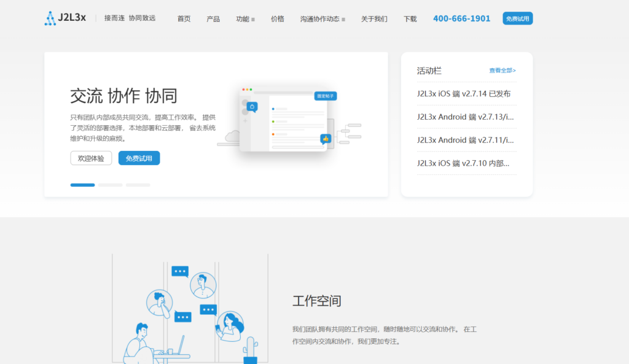Expand the 功能 dropdown menu
Image resolution: width=629 pixels, height=364 pixels.
[x=245, y=18]
